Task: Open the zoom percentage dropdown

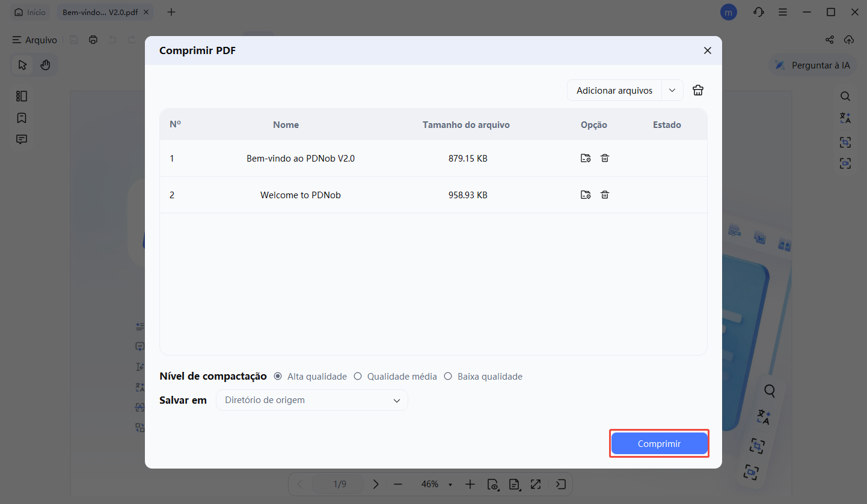Action: [x=450, y=485]
